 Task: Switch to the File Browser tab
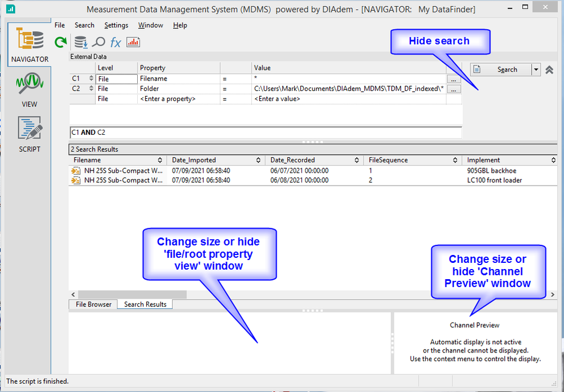point(94,305)
